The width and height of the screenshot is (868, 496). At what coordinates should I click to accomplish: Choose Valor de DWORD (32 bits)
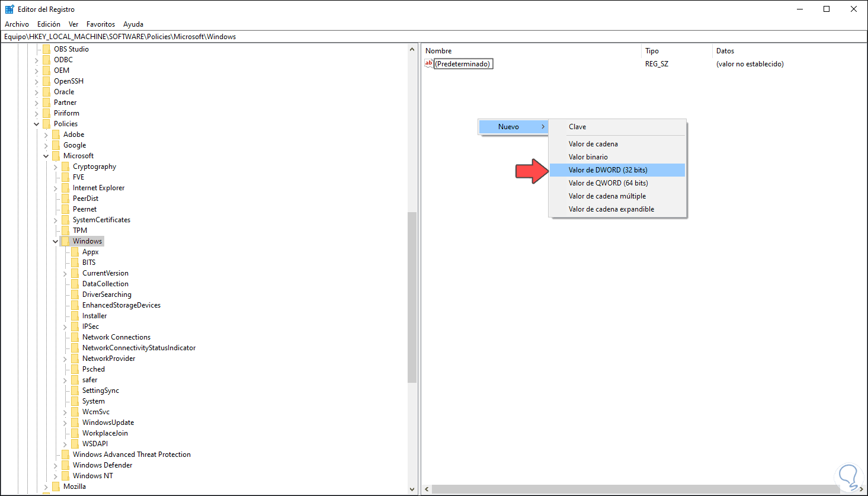(x=617, y=170)
